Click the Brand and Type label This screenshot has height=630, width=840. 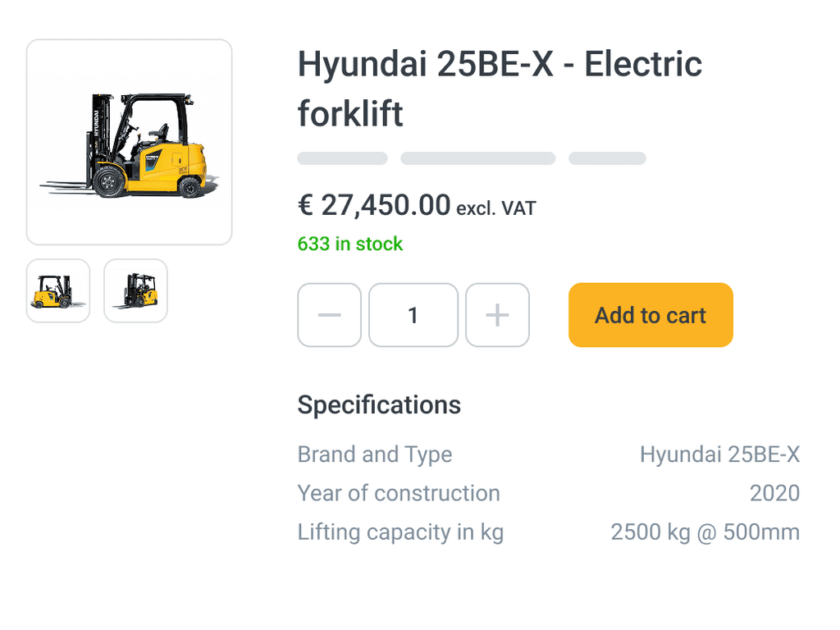[x=375, y=454]
